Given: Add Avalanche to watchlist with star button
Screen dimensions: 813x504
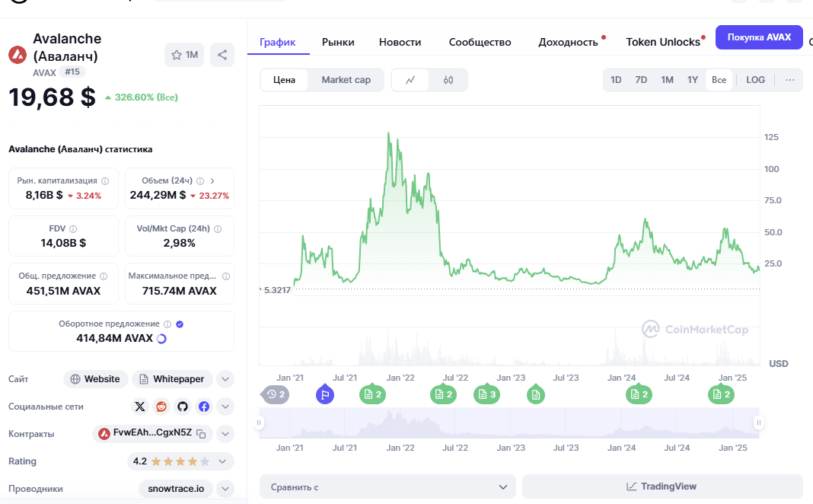Looking at the screenshot, I should (184, 55).
